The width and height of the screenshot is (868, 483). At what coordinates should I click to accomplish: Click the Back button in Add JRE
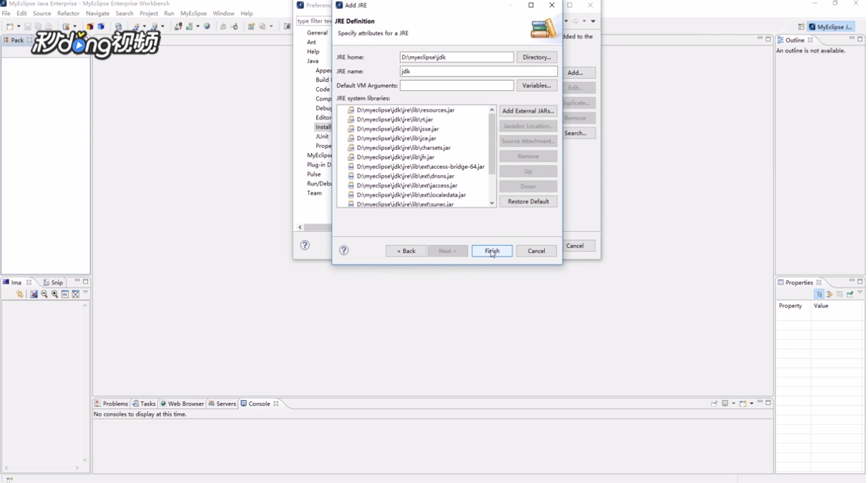coord(406,251)
